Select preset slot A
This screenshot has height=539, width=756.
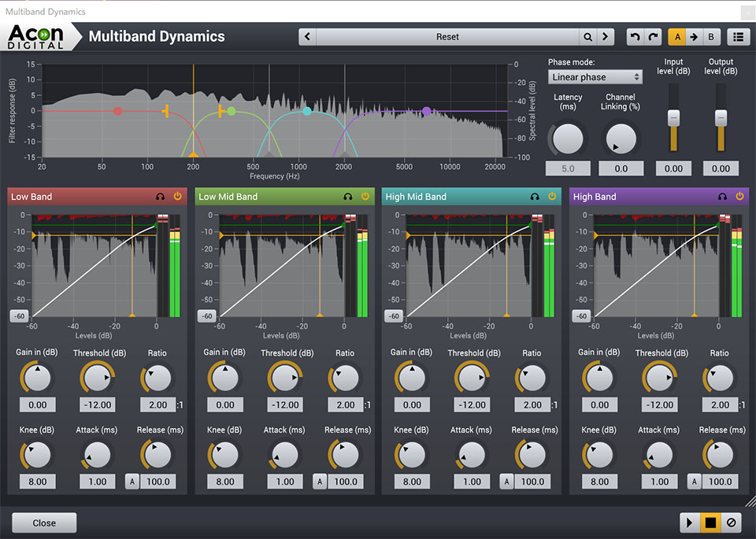(x=677, y=37)
